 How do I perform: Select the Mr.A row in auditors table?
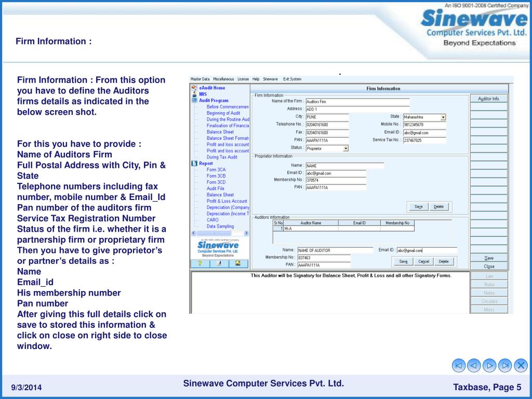pyautogui.click(x=344, y=229)
